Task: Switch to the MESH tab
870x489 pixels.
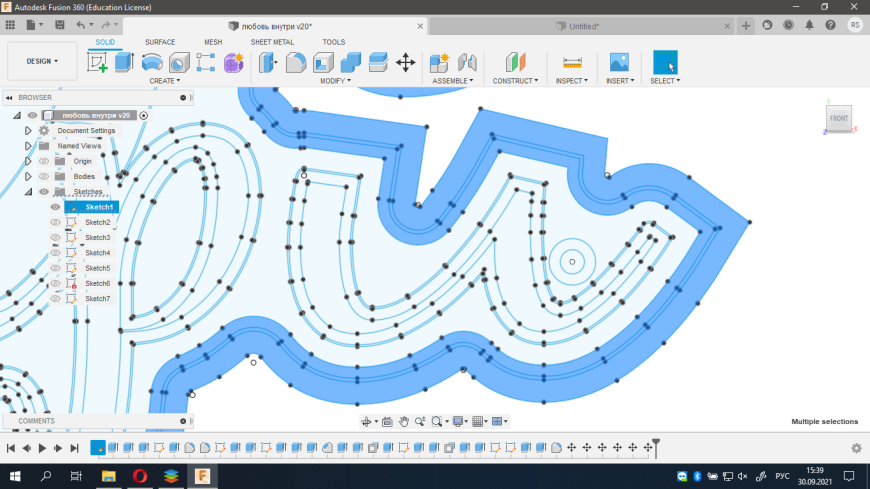Action: click(x=213, y=42)
